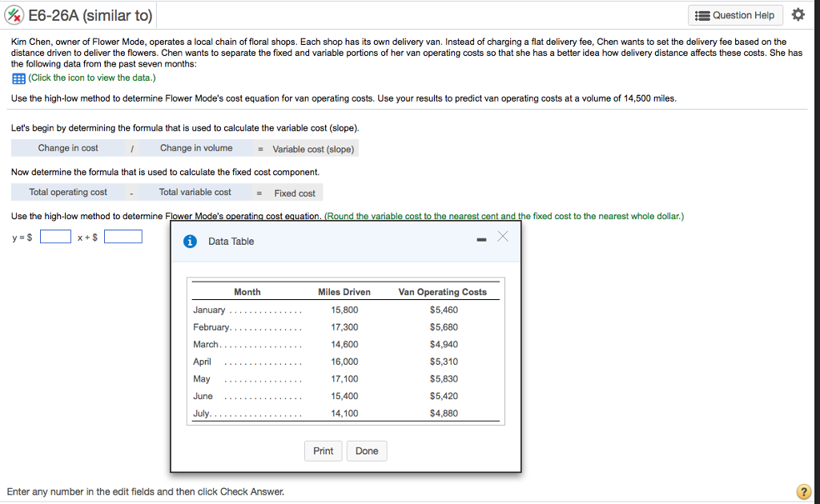Click the Data Table info icon

click(x=190, y=242)
